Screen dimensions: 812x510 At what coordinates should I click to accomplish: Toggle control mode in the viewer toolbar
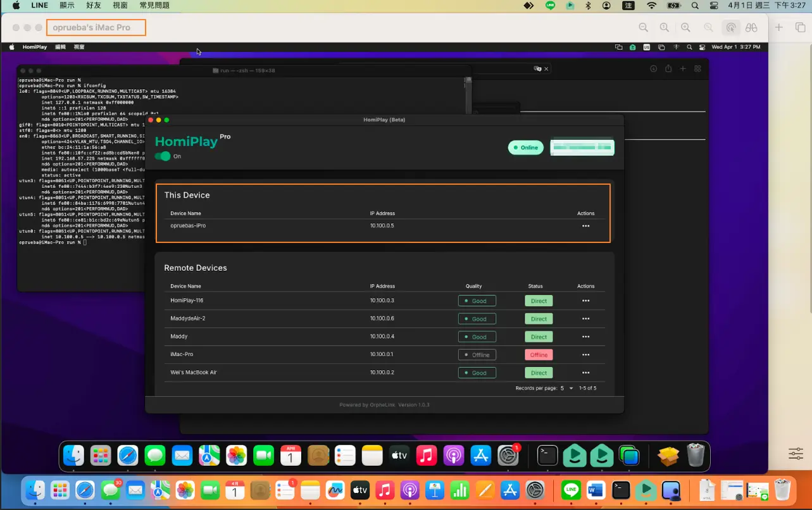[x=730, y=28]
